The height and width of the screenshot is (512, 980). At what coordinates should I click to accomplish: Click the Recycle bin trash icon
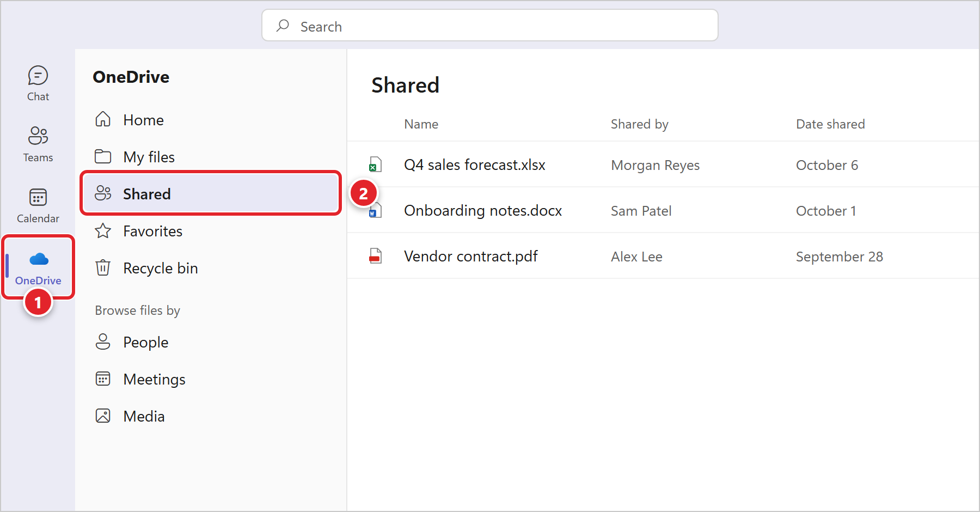(x=103, y=268)
